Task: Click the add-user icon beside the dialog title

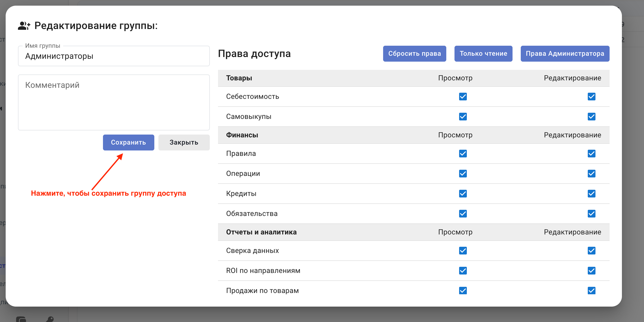Action: (x=24, y=26)
